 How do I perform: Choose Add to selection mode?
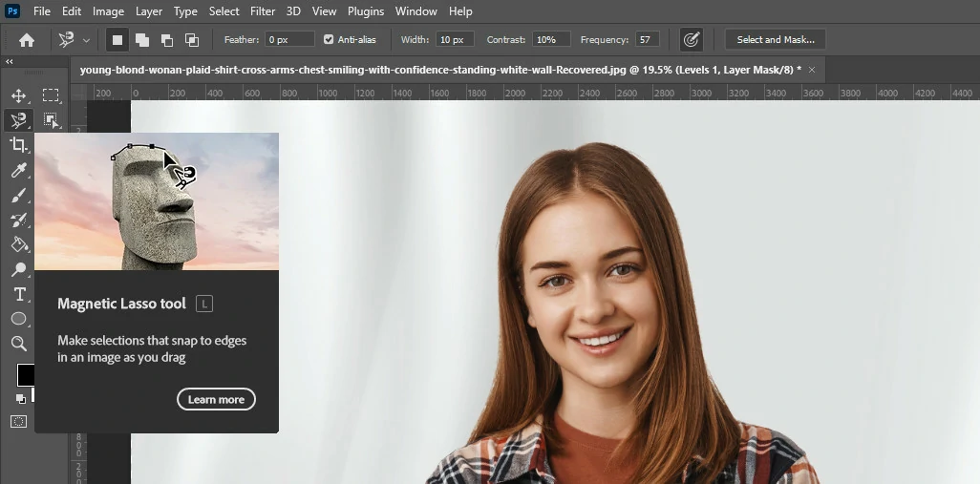[x=142, y=40]
